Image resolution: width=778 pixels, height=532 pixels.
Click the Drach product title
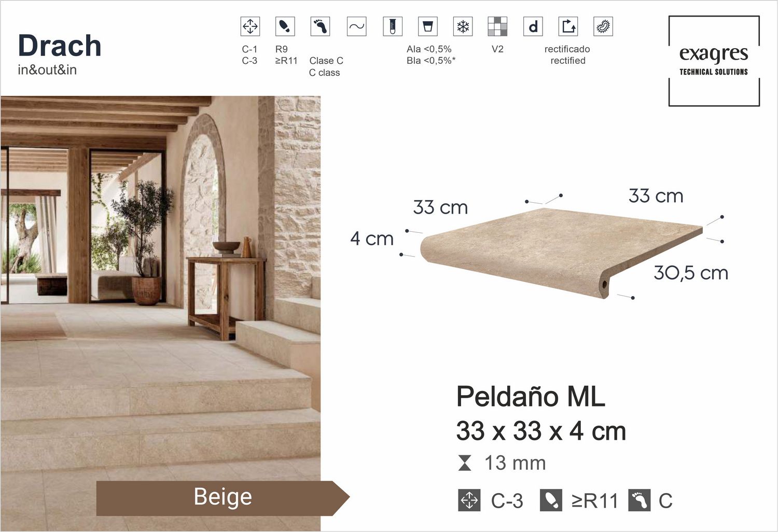tap(60, 46)
